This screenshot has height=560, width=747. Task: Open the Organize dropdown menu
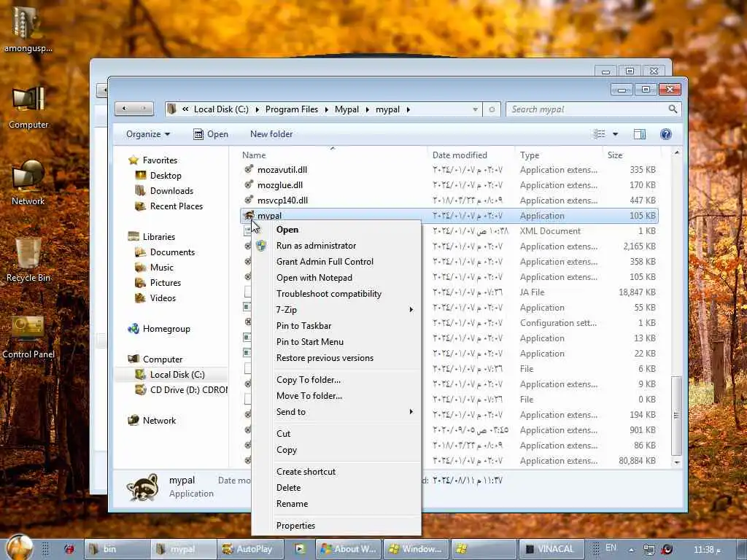click(147, 134)
